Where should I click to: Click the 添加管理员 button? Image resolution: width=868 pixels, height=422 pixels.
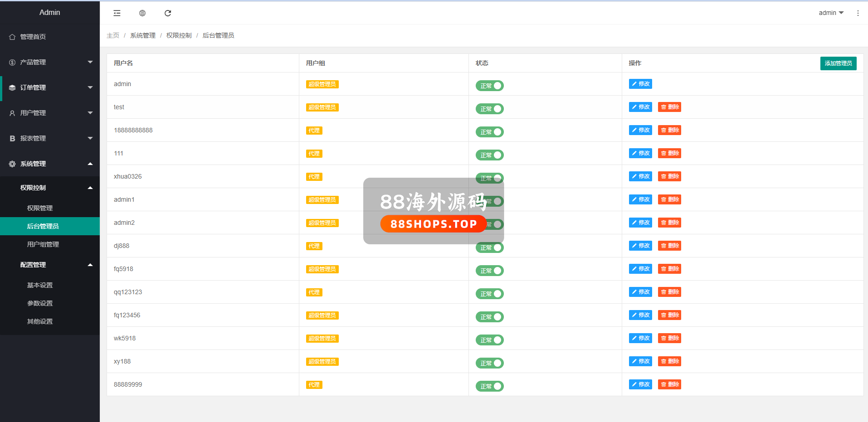pyautogui.click(x=838, y=63)
